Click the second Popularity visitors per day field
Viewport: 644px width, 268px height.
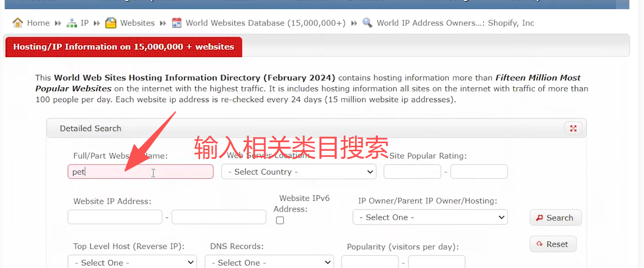point(437,262)
